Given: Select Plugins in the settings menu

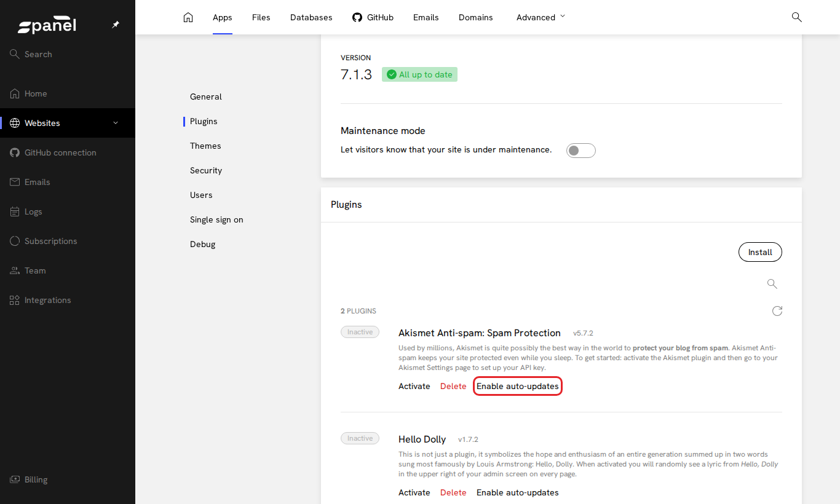Looking at the screenshot, I should click(x=204, y=121).
